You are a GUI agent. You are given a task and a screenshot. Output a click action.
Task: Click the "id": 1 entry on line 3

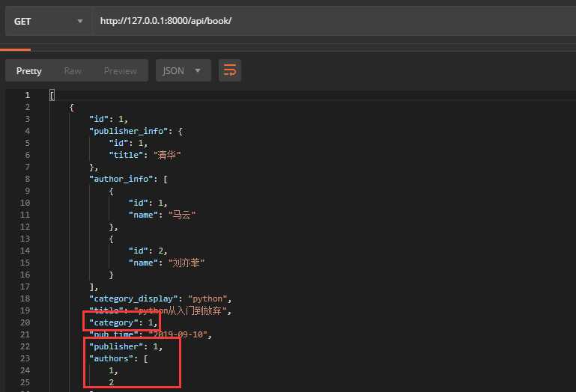[109, 119]
